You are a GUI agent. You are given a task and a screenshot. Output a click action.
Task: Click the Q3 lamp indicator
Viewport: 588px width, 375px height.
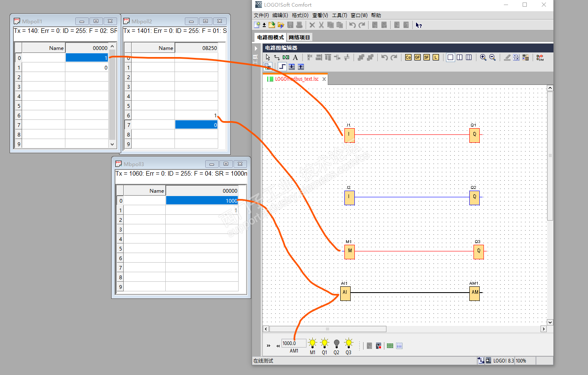349,343
